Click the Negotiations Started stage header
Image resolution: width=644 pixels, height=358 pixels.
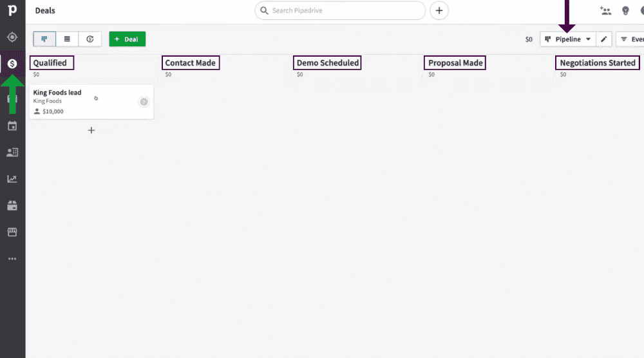click(598, 63)
